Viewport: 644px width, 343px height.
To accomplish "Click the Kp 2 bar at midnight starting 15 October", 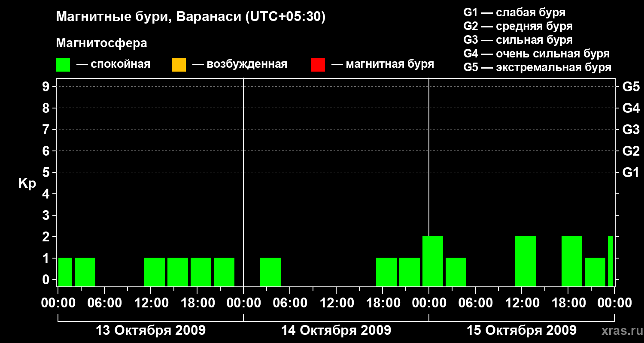I will [433, 261].
